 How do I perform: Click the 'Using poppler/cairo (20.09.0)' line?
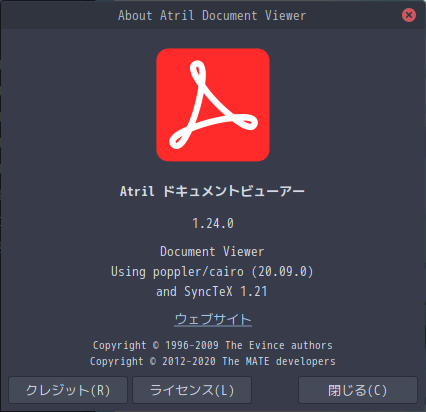point(212,272)
